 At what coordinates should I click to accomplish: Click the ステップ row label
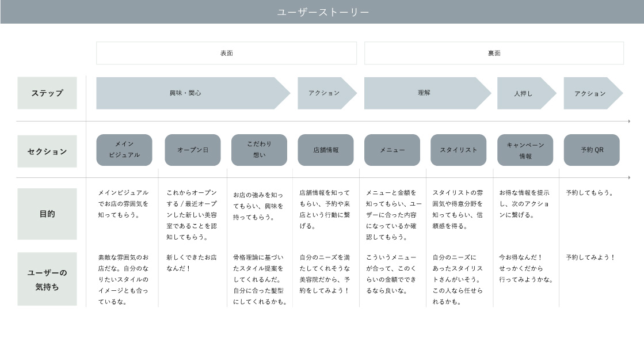pos(47,93)
